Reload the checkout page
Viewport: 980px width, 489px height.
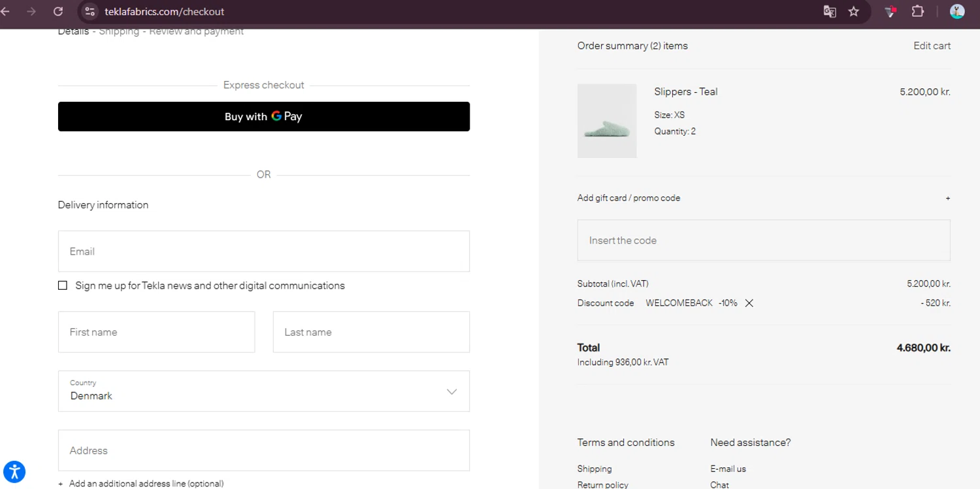(x=58, y=11)
